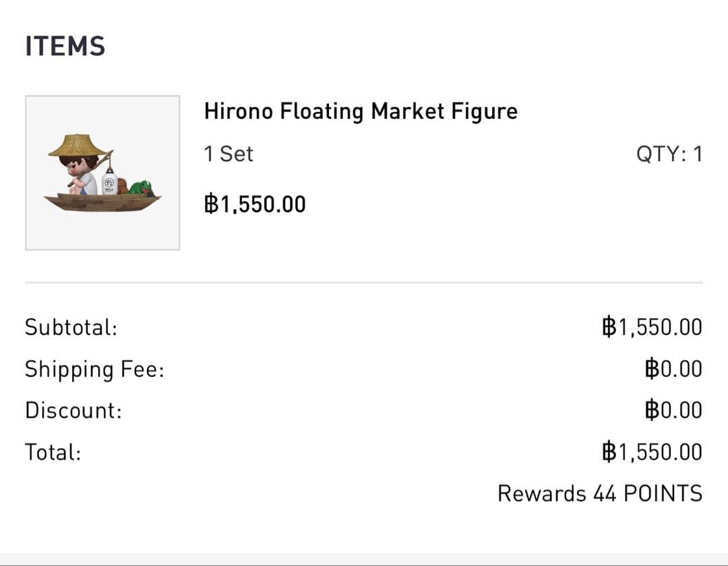
Task: Click the QTY: 1 quantity label
Action: [669, 154]
